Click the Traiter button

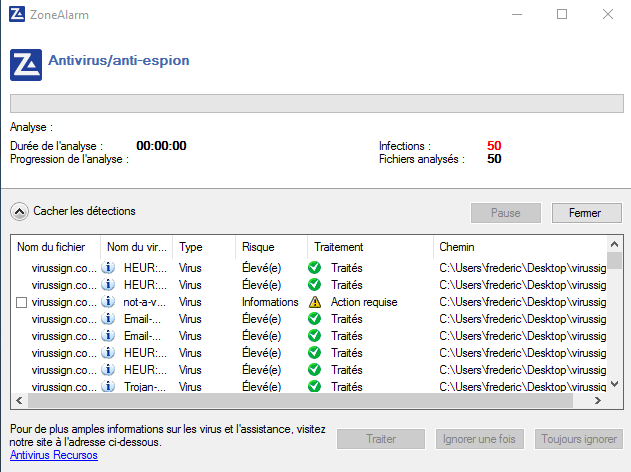click(381, 439)
